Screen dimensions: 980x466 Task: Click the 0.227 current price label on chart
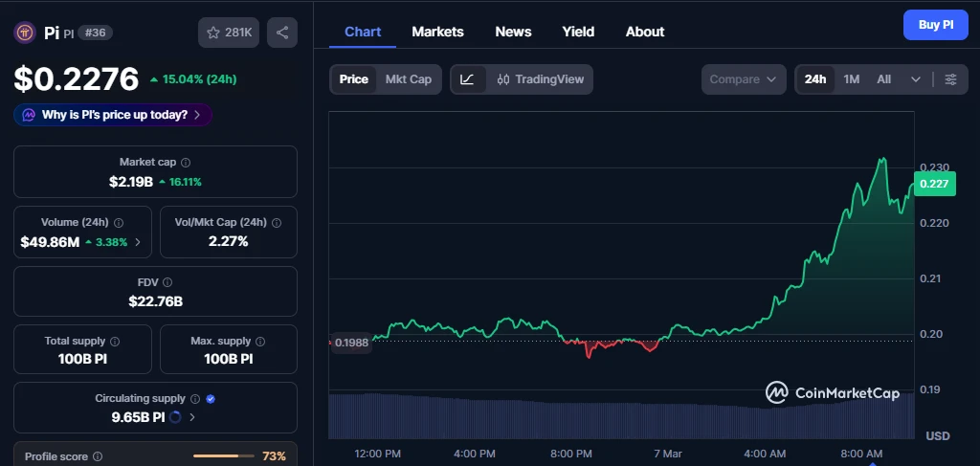[934, 184]
